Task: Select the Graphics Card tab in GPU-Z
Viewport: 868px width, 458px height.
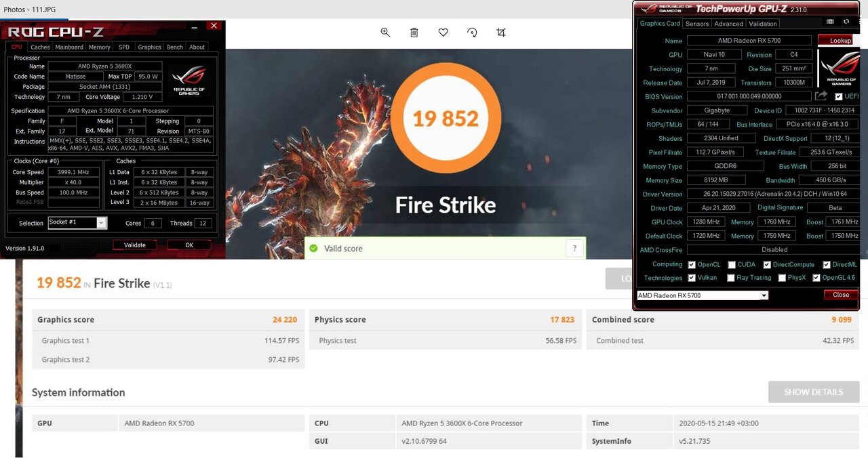Action: click(660, 24)
